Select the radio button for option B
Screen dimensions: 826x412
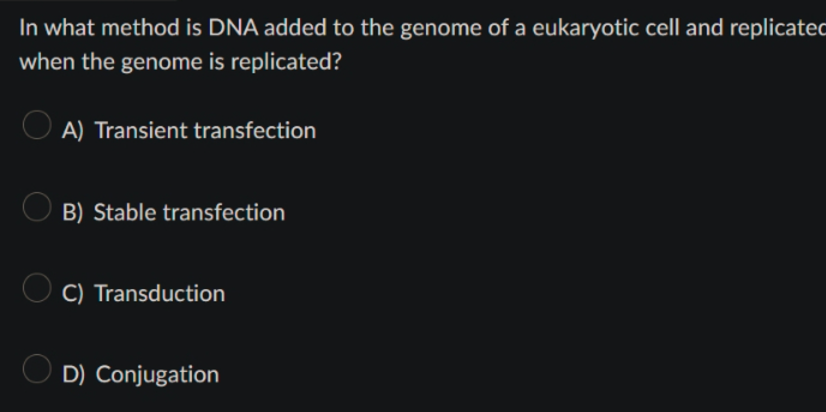coord(37,207)
